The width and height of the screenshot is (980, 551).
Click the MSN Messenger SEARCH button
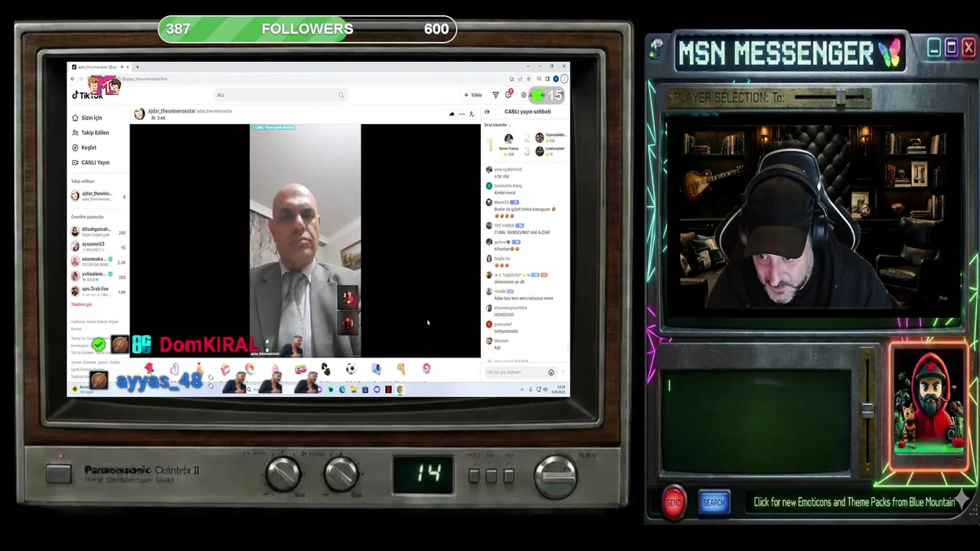(x=714, y=503)
